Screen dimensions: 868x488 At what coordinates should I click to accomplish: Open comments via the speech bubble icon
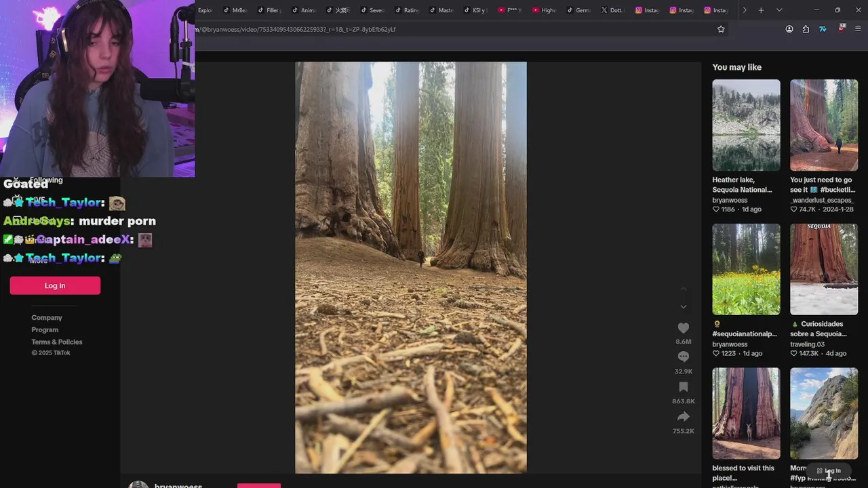[x=684, y=357]
